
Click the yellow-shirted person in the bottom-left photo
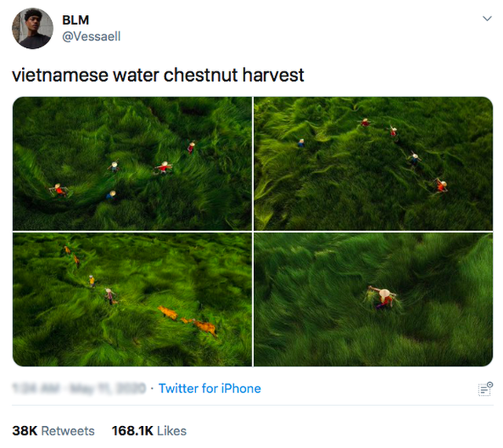click(92, 281)
